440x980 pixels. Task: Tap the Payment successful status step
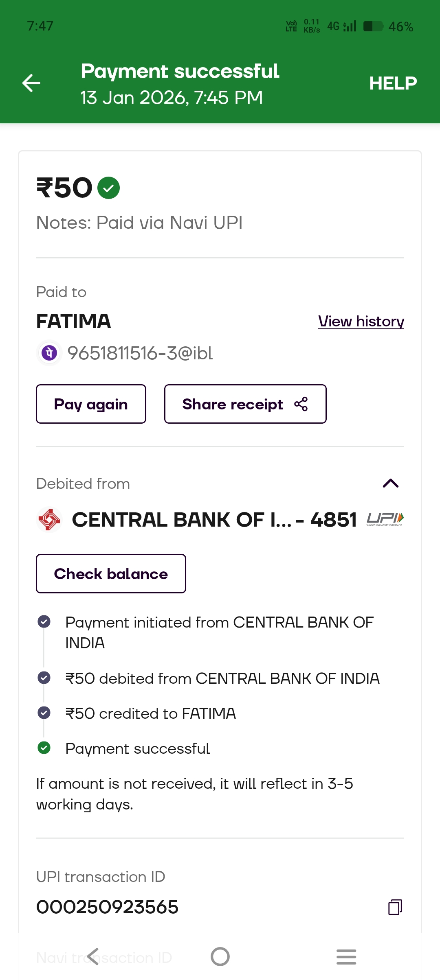pos(137,748)
